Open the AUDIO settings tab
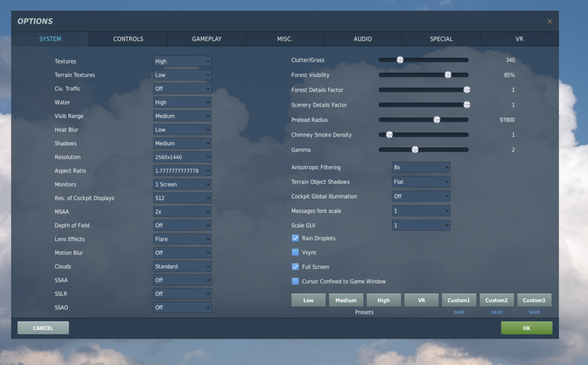588x365 pixels. tap(362, 39)
